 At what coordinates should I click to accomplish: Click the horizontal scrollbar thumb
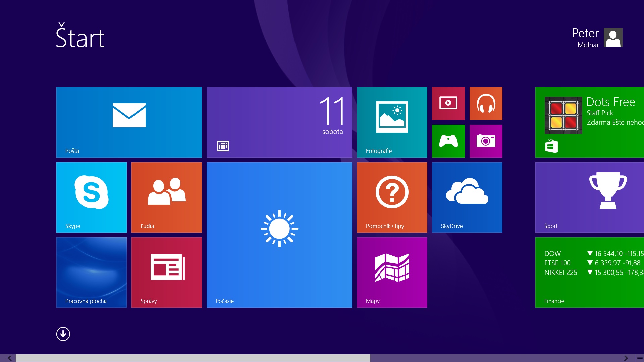point(193,358)
